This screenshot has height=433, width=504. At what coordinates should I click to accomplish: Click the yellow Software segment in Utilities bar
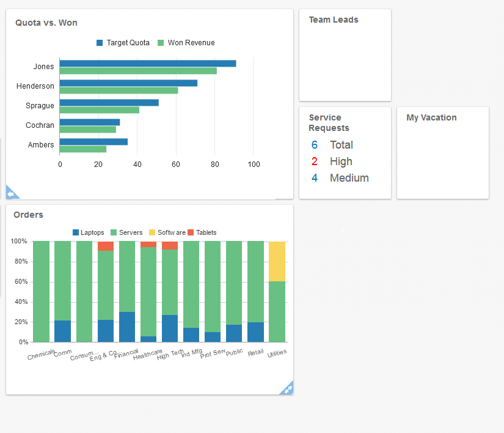pos(277,262)
